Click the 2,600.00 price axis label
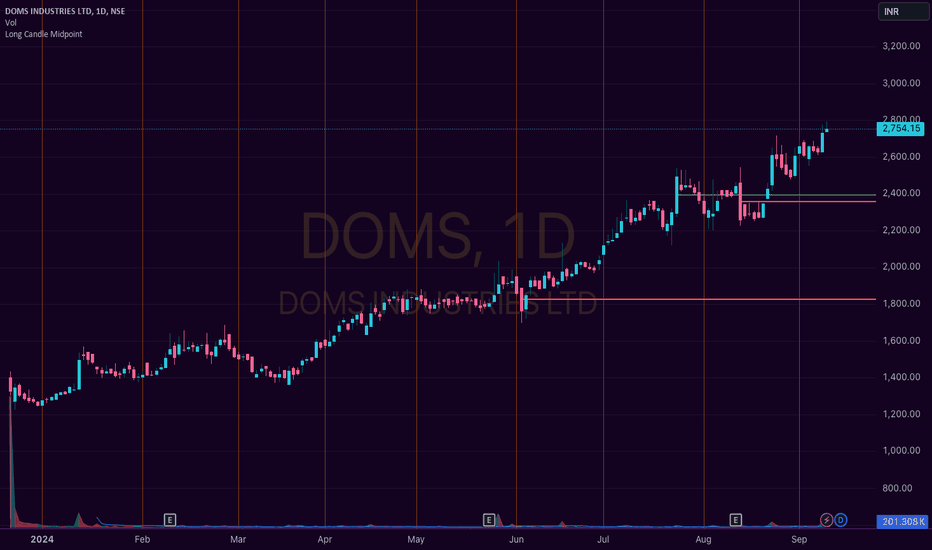932x550 pixels. (x=901, y=156)
